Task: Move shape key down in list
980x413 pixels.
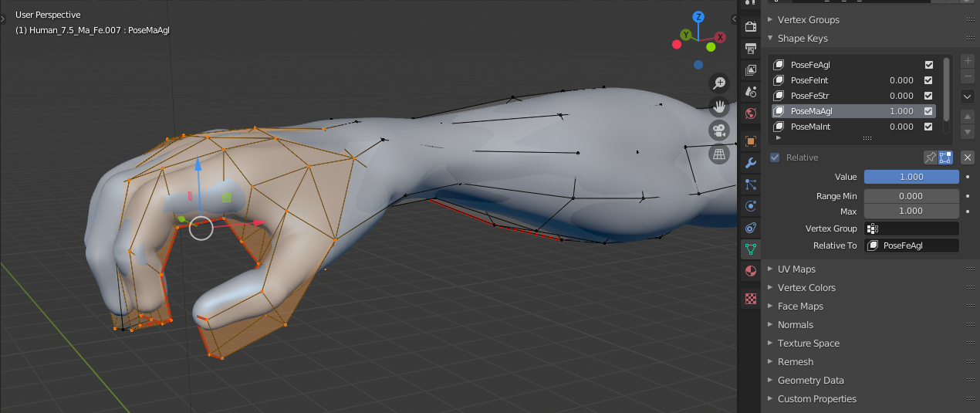Action: tap(968, 132)
